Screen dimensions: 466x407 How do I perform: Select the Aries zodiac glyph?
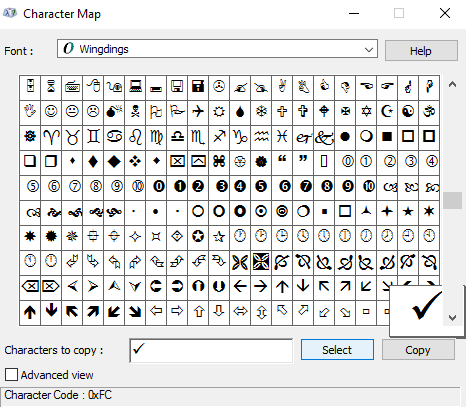click(51, 137)
